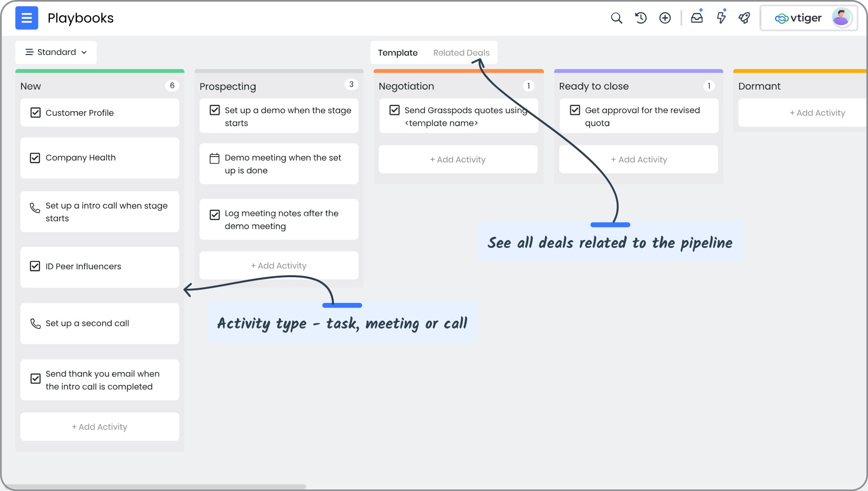Click the quick create plus icon
The height and width of the screenshot is (491, 868).
(x=665, y=18)
